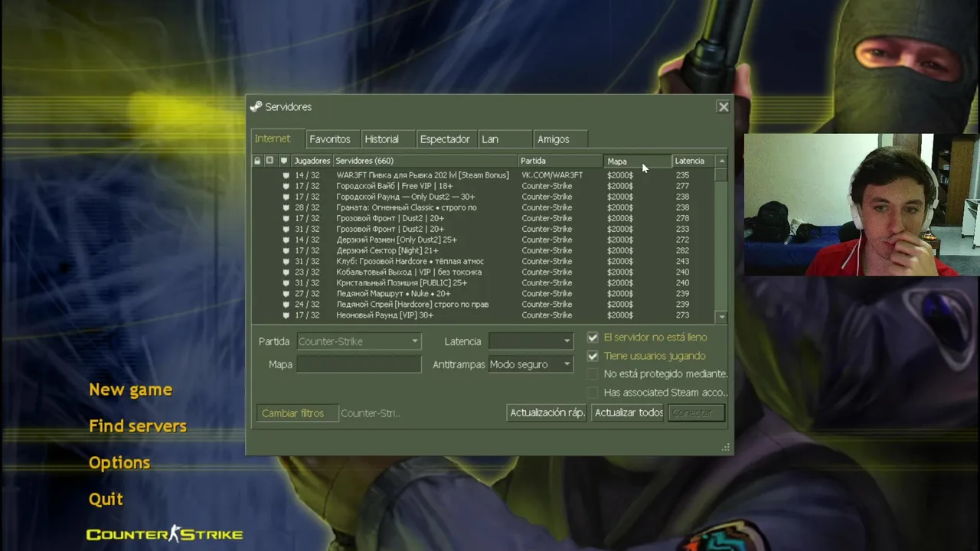Viewport: 980px width, 551px height.
Task: Click the password lock column header icon
Action: [257, 161]
